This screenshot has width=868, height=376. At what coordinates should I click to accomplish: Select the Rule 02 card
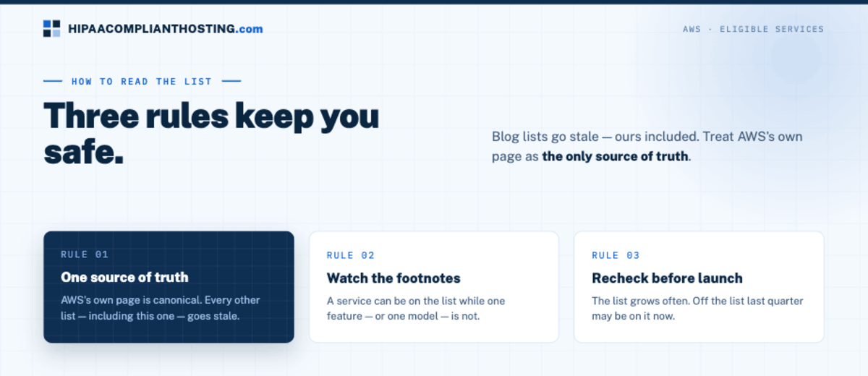(x=434, y=287)
